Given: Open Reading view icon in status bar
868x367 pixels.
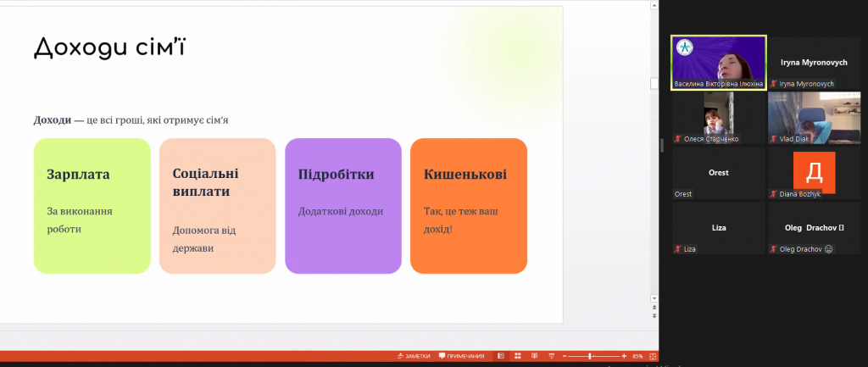Looking at the screenshot, I should tap(534, 356).
